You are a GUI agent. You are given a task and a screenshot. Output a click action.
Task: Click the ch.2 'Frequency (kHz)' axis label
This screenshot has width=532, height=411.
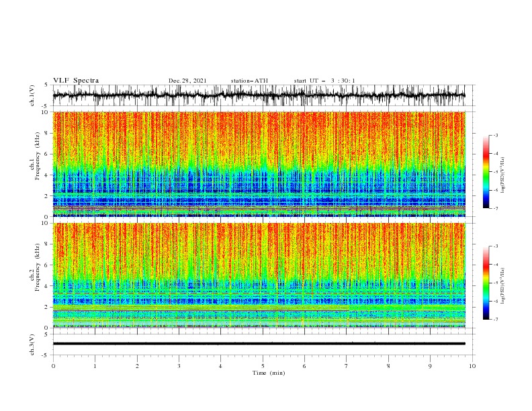37,267
